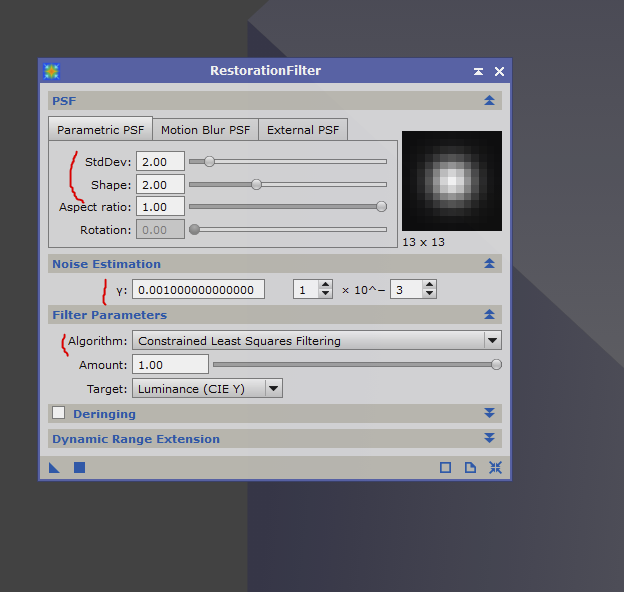Viewport: 624px width, 592px height.
Task: Close the RestorationFilter window
Action: click(499, 71)
